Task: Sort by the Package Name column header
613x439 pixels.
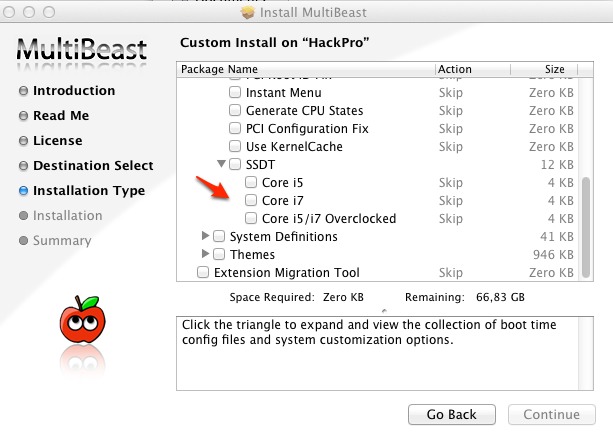Action: [x=306, y=69]
